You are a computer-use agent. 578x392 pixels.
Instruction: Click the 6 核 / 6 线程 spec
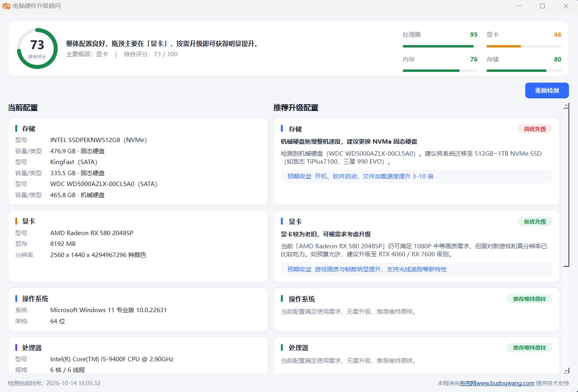click(68, 370)
